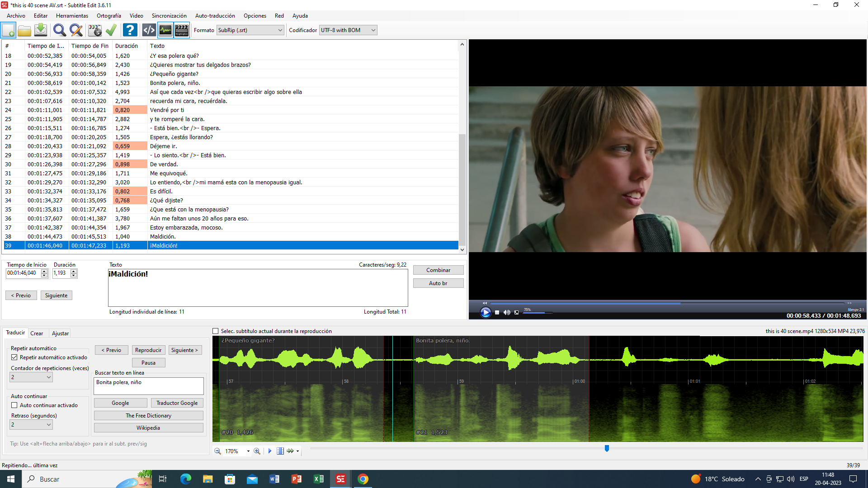Open the Replace tool
868x488 pixels.
(76, 30)
